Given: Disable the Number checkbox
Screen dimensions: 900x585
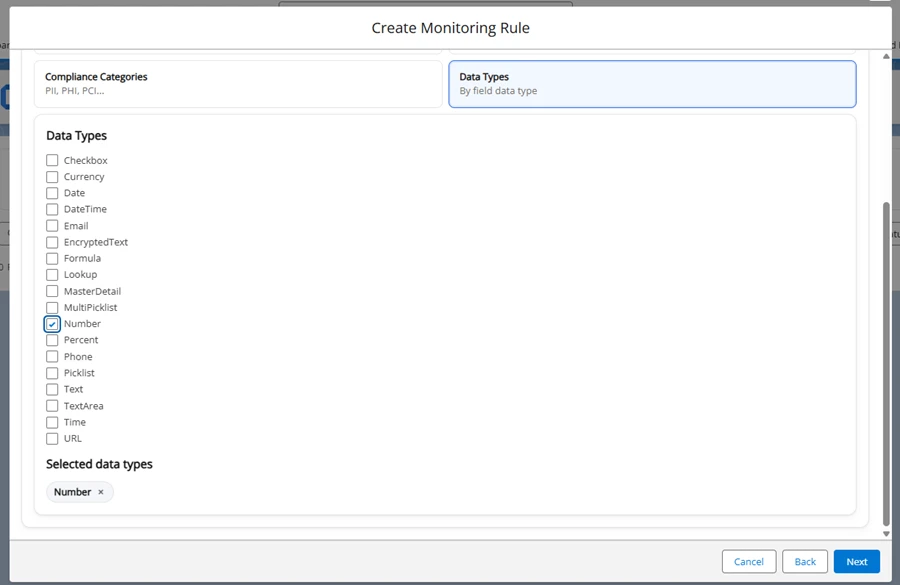Looking at the screenshot, I should (x=51, y=323).
